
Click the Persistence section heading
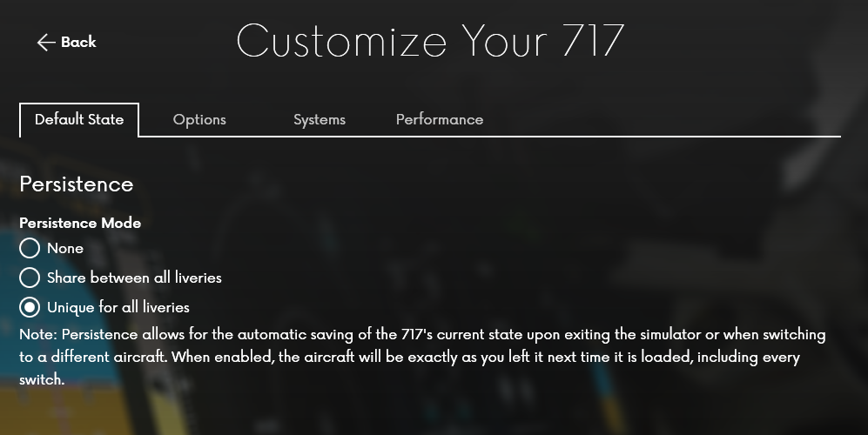click(x=77, y=184)
